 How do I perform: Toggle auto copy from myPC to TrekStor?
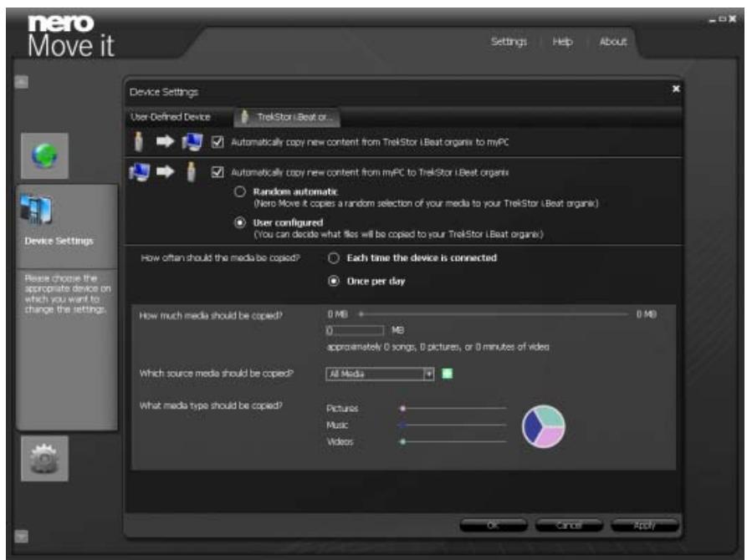click(217, 172)
